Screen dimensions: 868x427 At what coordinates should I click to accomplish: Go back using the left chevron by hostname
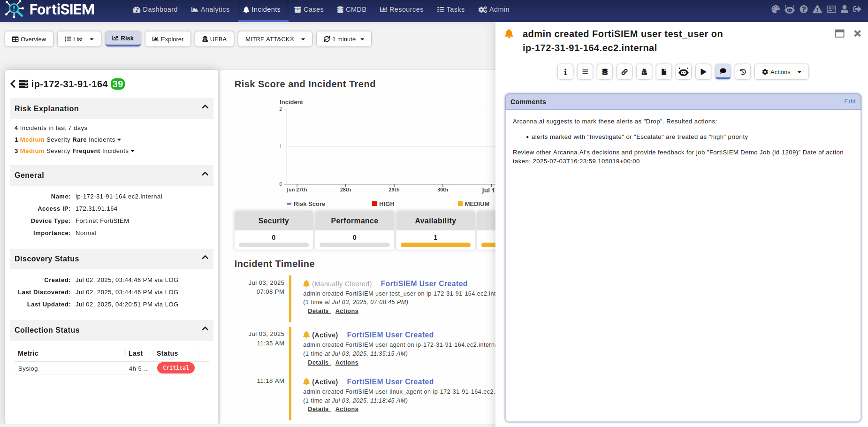(x=13, y=84)
